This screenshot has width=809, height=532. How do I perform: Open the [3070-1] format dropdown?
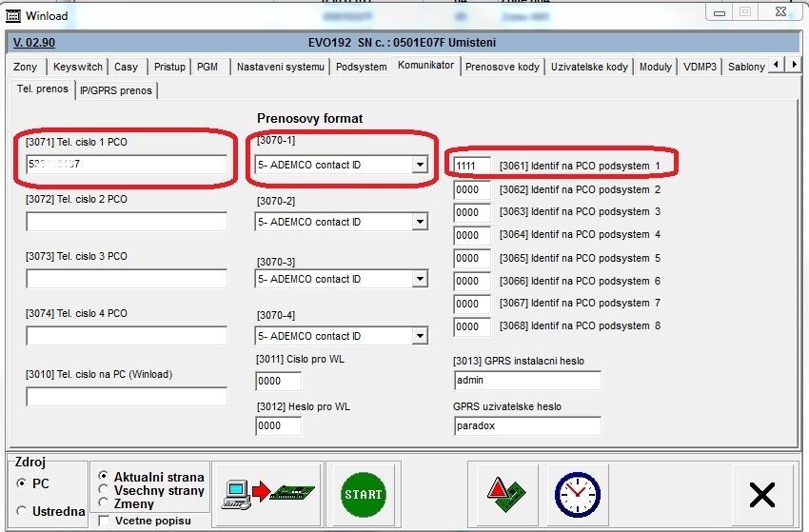point(419,165)
